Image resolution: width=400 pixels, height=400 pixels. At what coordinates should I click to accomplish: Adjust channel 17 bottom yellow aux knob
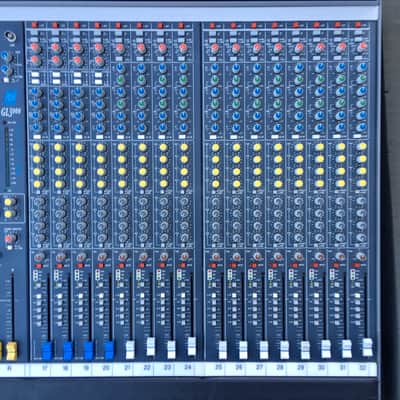click(38, 184)
